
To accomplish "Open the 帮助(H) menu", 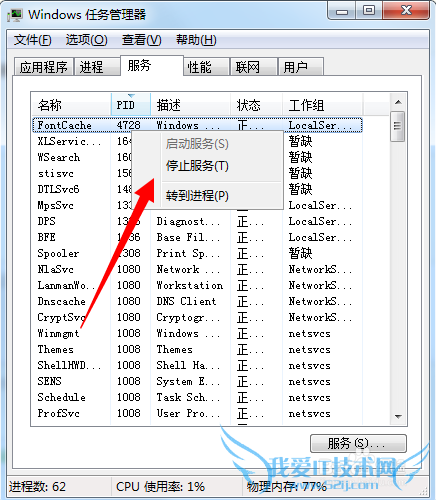I will [x=196, y=40].
